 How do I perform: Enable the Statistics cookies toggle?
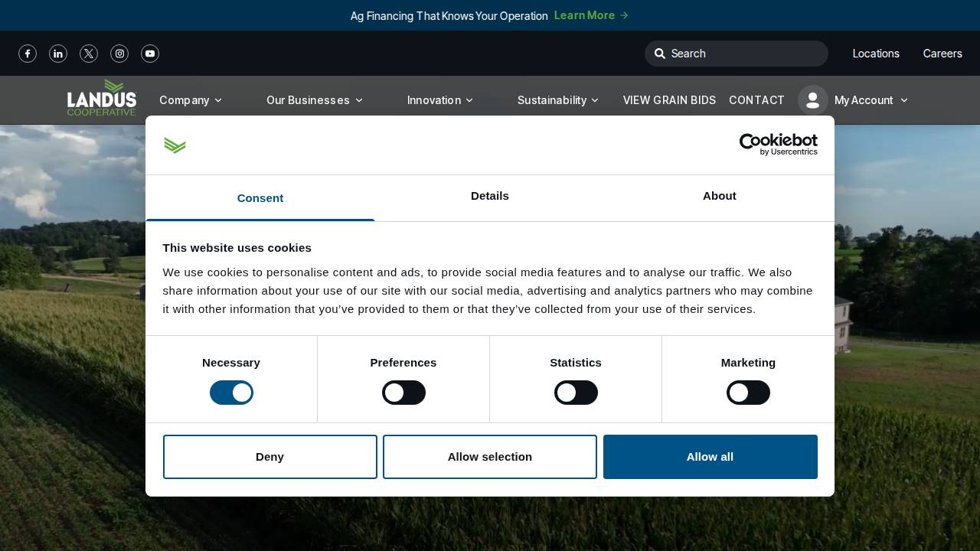[576, 393]
